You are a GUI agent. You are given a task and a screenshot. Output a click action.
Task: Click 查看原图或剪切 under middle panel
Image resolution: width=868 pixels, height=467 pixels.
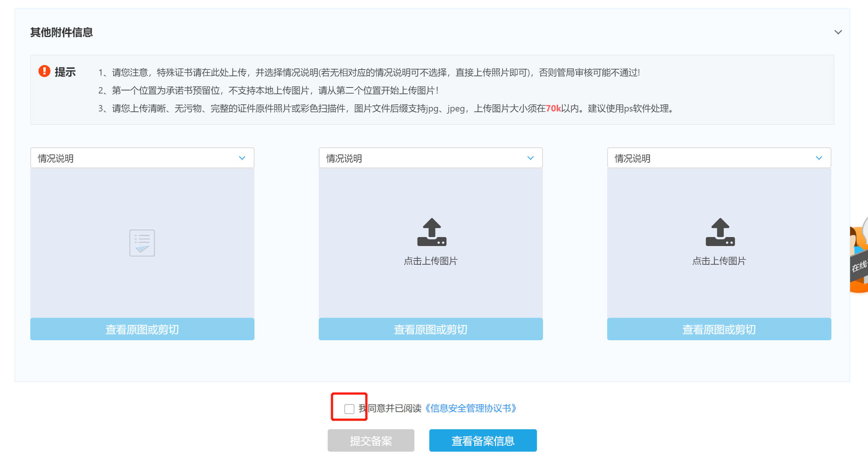[430, 329]
